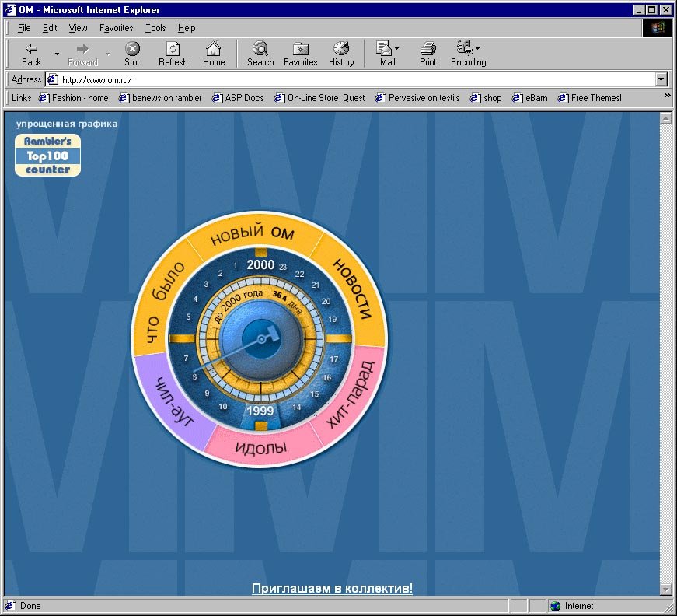677x616 pixels.
Task: Print the current page
Action: (427, 54)
